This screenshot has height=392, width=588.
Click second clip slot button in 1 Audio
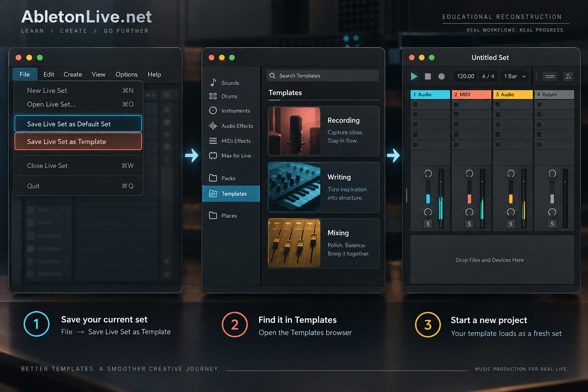pos(415,114)
